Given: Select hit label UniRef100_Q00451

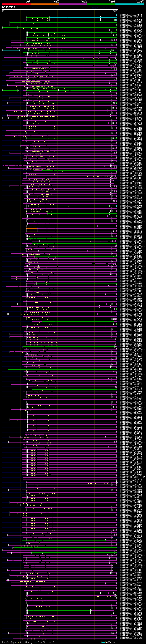Looking at the screenshot, I should tap(131, 75).
